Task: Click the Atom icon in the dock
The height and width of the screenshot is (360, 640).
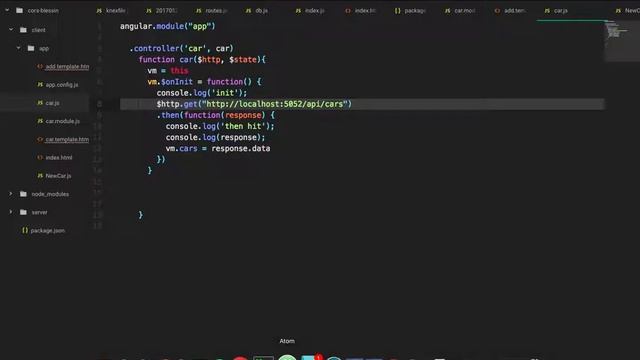Action: click(287, 357)
